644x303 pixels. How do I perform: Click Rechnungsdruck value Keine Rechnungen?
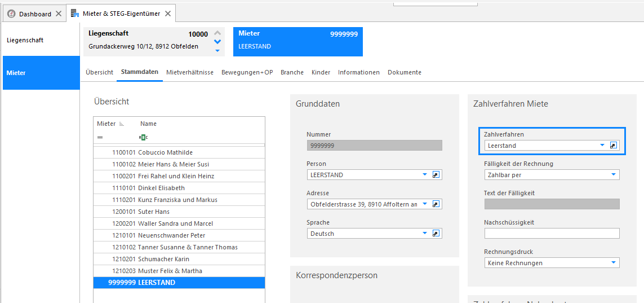pos(515,262)
